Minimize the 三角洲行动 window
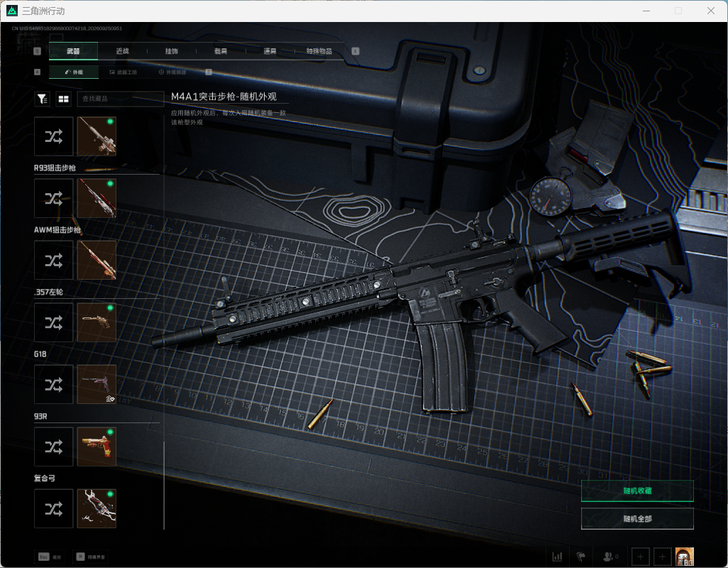Screen dimensions: 728x568 (x=646, y=11)
